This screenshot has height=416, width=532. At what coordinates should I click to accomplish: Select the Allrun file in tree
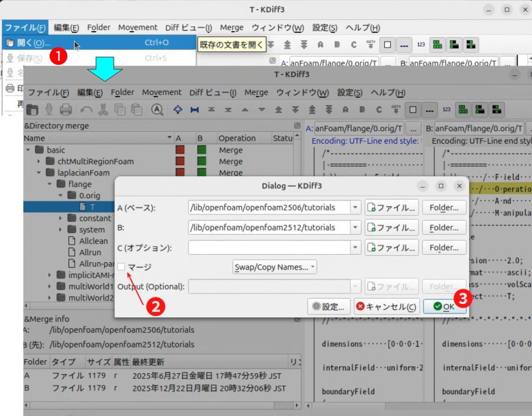(x=90, y=252)
